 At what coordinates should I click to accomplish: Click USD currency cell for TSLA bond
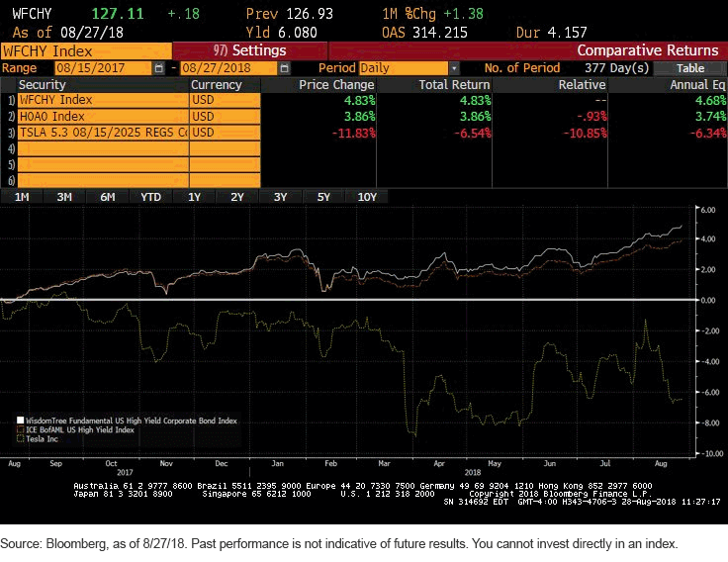click(225, 133)
